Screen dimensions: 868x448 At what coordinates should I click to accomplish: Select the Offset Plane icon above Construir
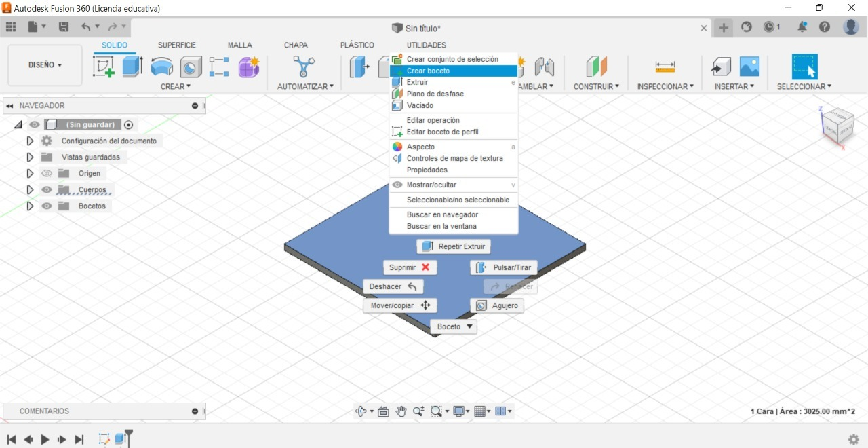click(597, 67)
